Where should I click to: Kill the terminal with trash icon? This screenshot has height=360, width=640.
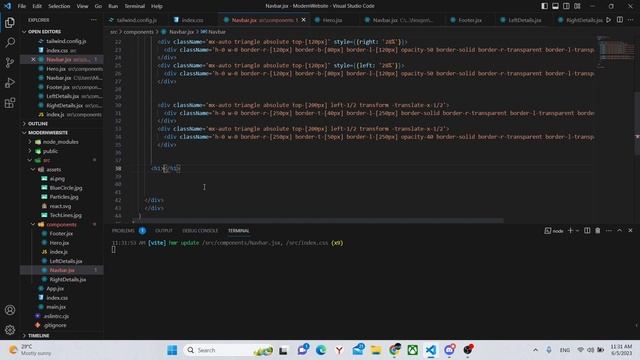598,231
